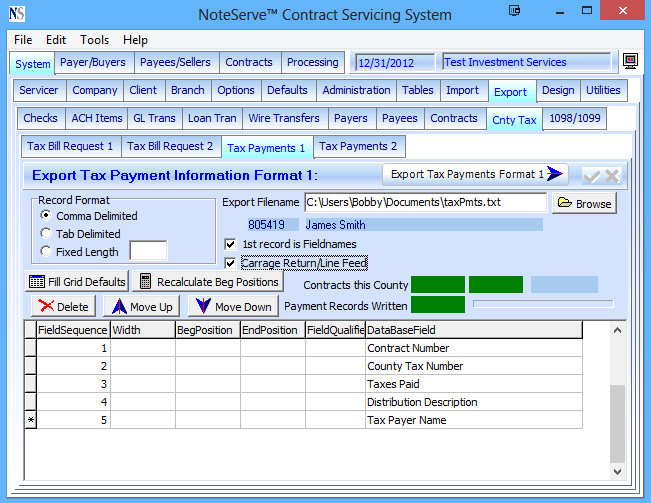Image resolution: width=651 pixels, height=503 pixels.
Task: Open the 1098/1099 export tab
Action: pos(577,119)
